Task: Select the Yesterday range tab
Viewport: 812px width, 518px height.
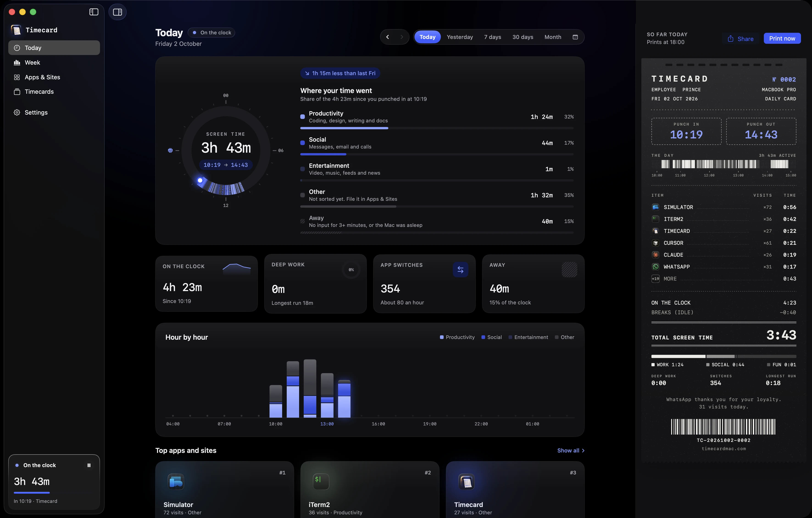Action: [460, 37]
